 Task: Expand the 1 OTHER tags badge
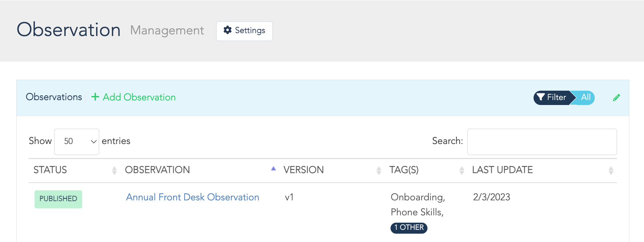(409, 228)
